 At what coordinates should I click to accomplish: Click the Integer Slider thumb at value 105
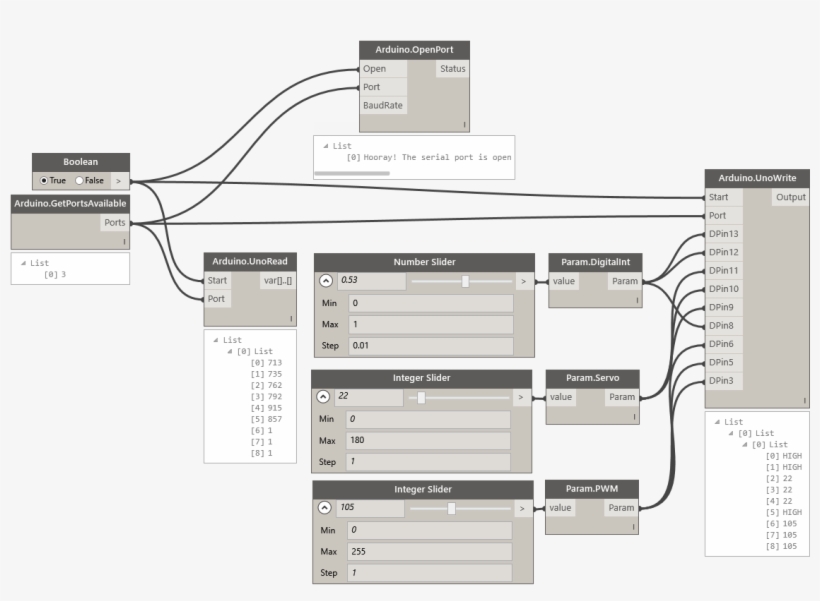pyautogui.click(x=451, y=508)
